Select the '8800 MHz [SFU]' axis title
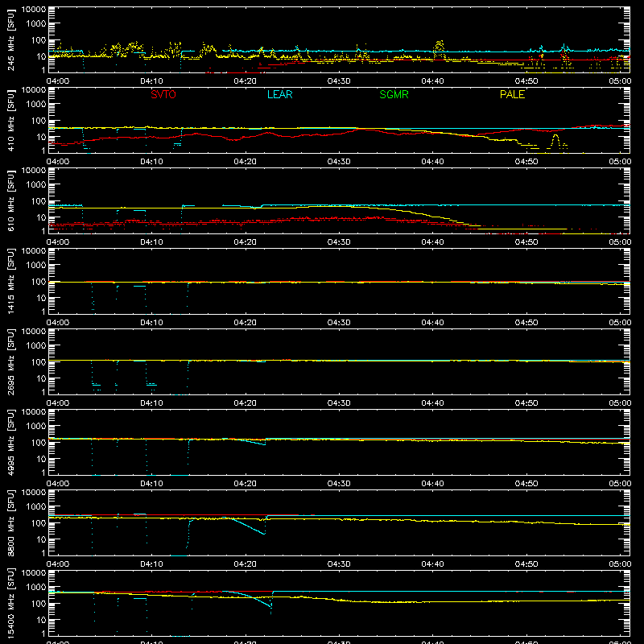This screenshot has height=644, width=644. [10, 522]
